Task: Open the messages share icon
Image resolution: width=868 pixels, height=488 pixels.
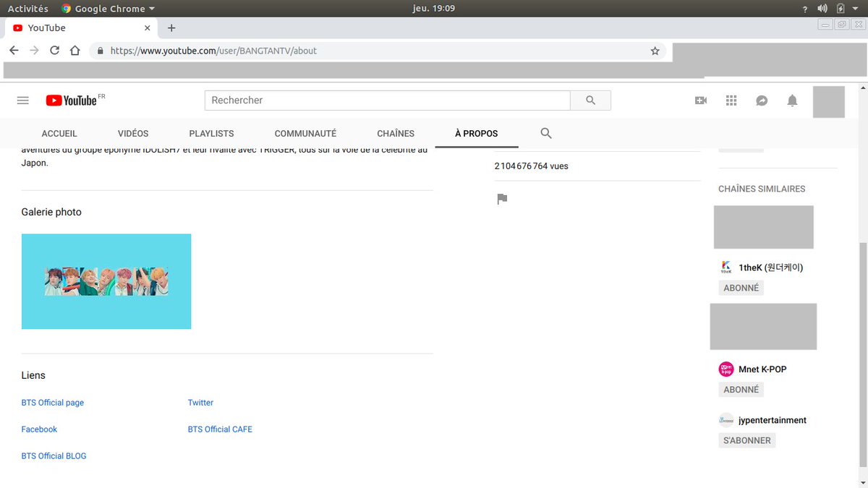Action: tap(762, 100)
